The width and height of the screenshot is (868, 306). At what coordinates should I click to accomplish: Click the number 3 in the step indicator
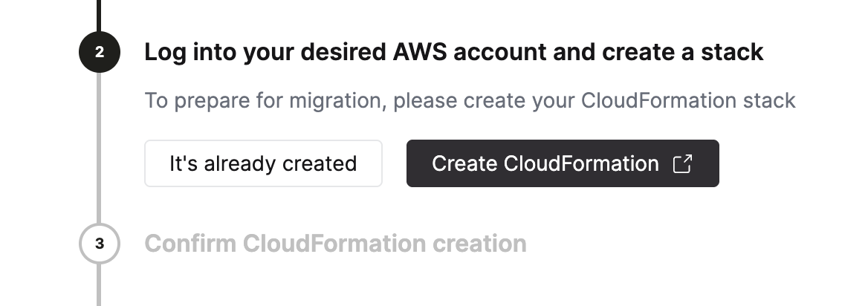click(99, 244)
